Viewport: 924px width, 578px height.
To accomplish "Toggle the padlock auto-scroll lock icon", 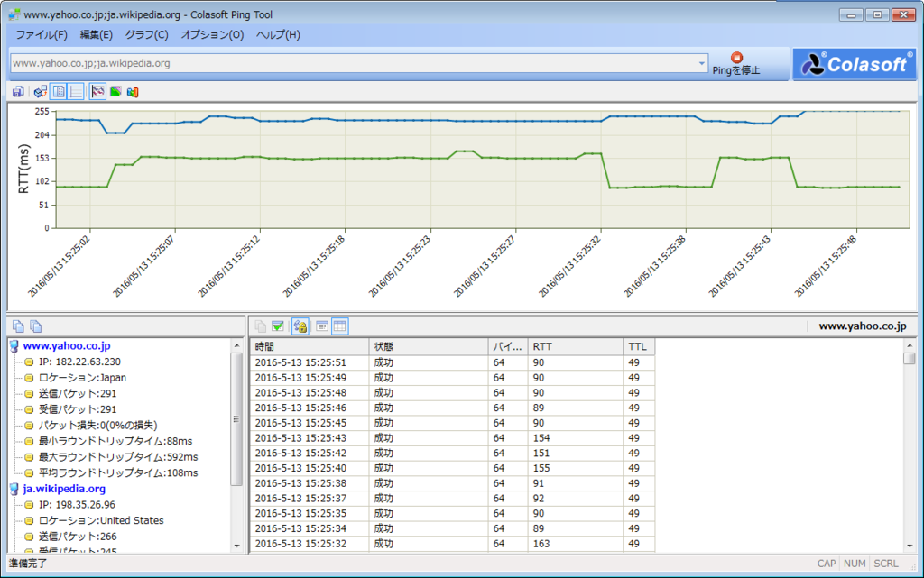I will [300, 326].
